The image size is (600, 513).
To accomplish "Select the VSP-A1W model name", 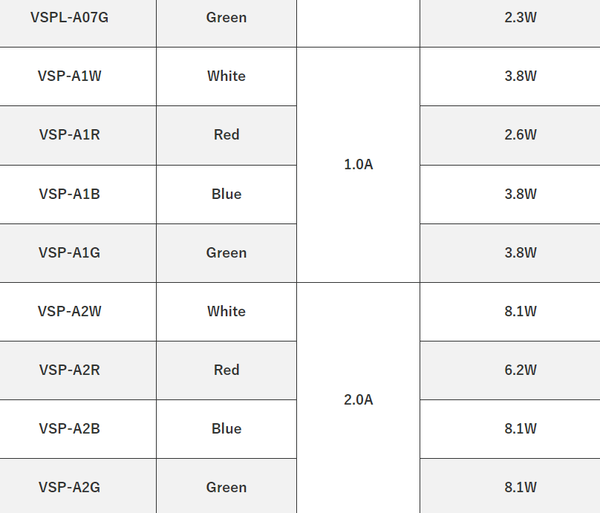I will [x=69, y=76].
